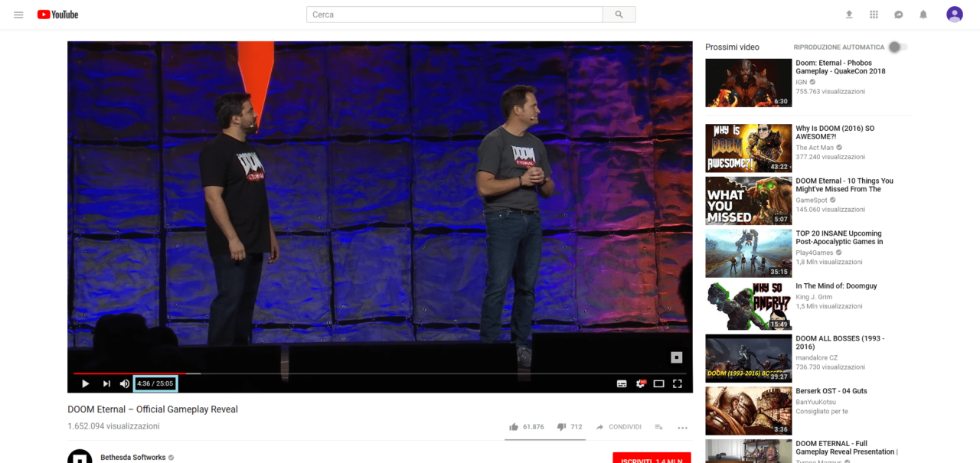Open the player settings gear
Image resolution: width=980 pixels, height=463 pixels.
tap(641, 383)
